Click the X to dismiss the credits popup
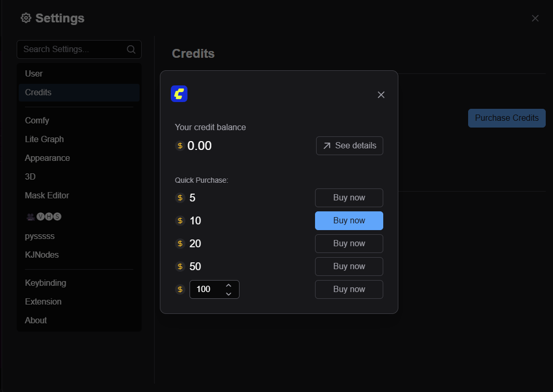The image size is (553, 392). (x=381, y=95)
